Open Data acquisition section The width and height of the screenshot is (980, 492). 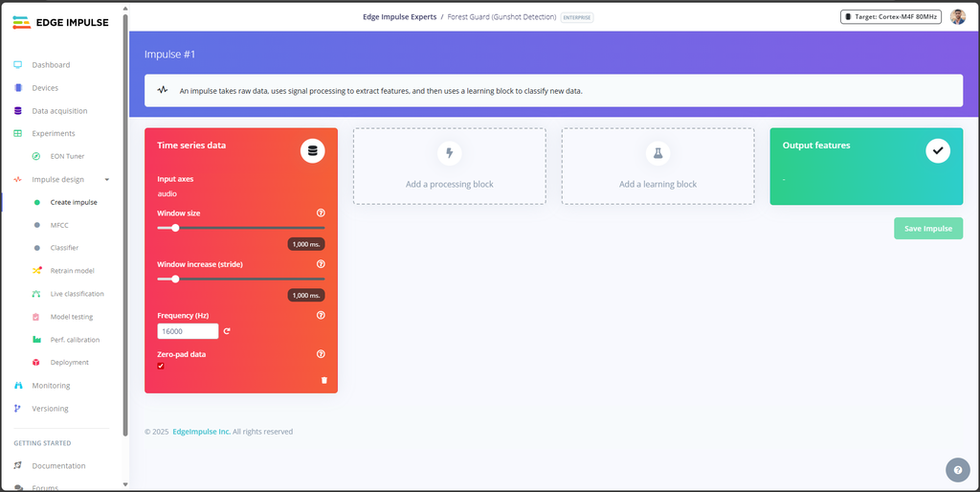click(59, 111)
